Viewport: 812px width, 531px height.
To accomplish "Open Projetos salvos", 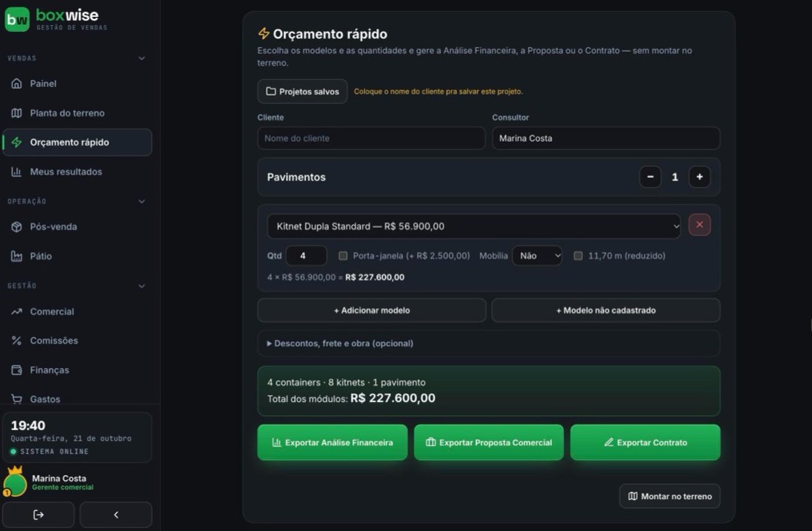I will click(303, 91).
